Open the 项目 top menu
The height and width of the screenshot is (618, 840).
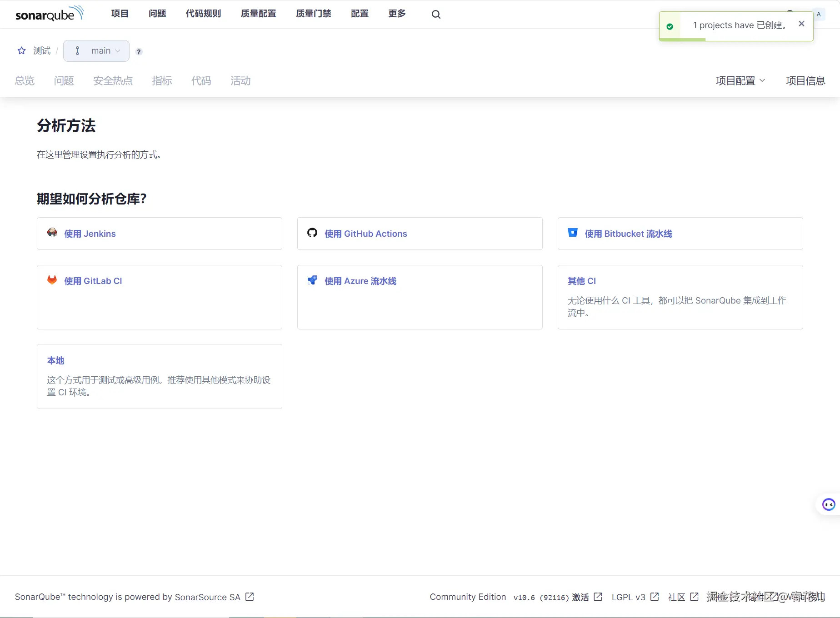pyautogui.click(x=120, y=14)
